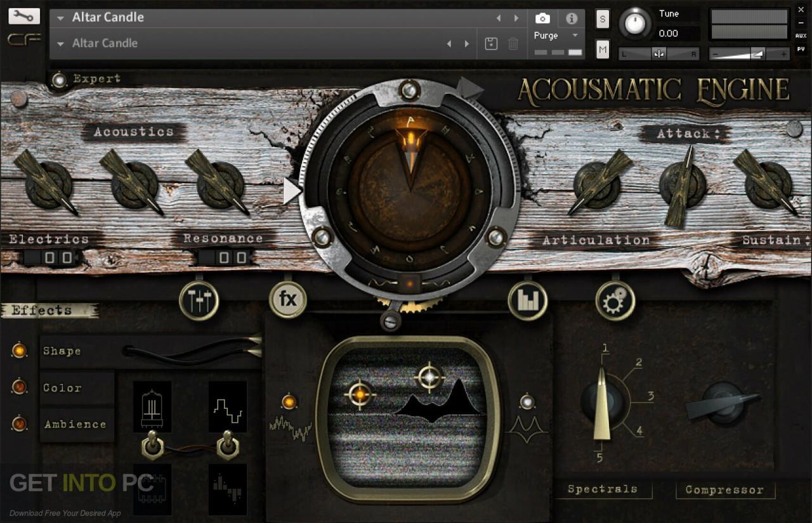This screenshot has height=523, width=812.
Task: Select the chip effect icon
Action: pos(152,489)
